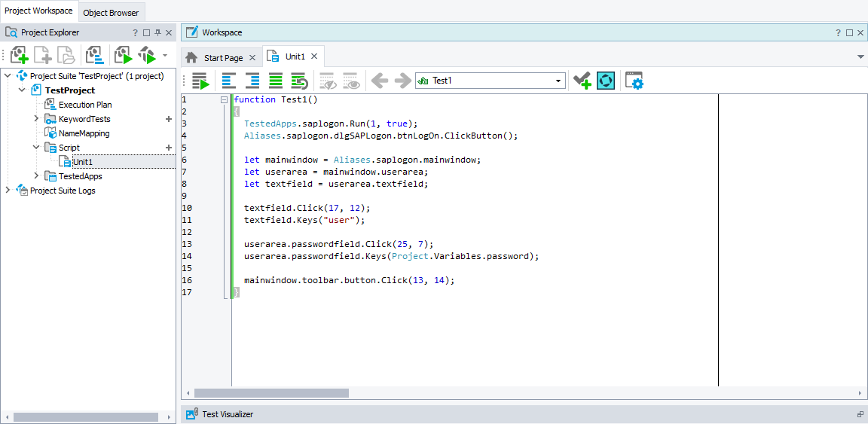Image resolution: width=868 pixels, height=424 pixels.
Task: Click the Add New Project icon
Action: click(20, 55)
